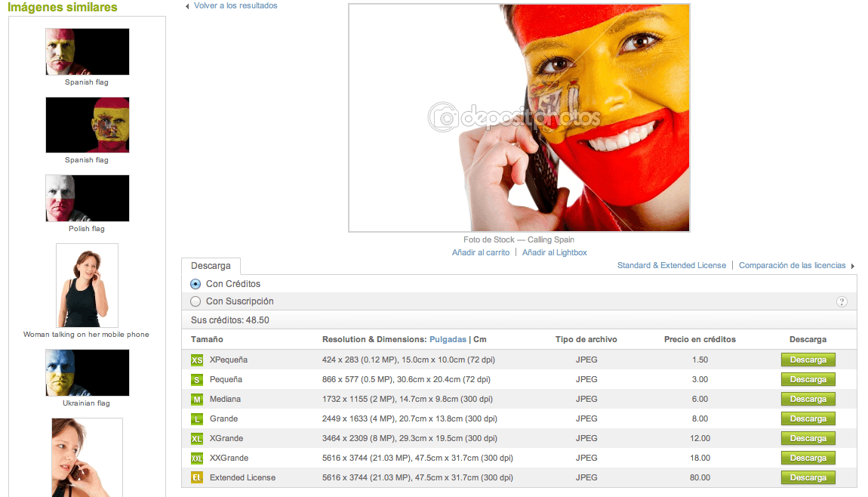Add image via Añadir al carrito
Screen dimensions: 868x497
pyautogui.click(x=480, y=252)
